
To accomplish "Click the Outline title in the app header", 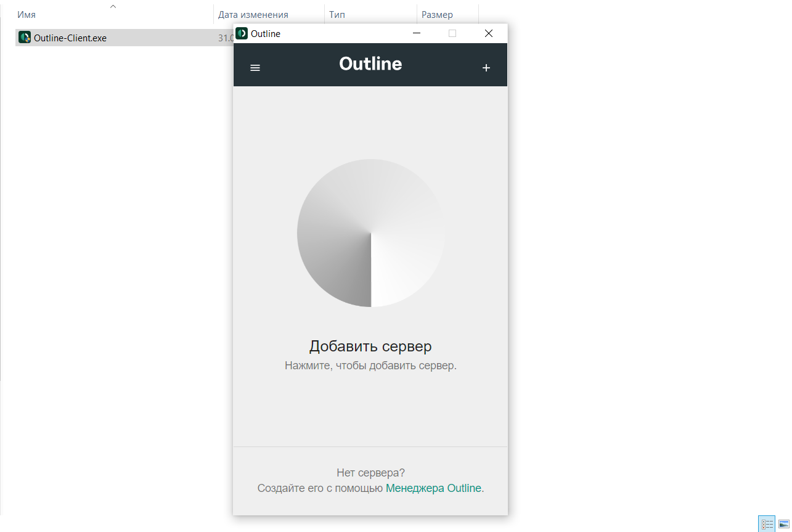I will click(x=370, y=63).
